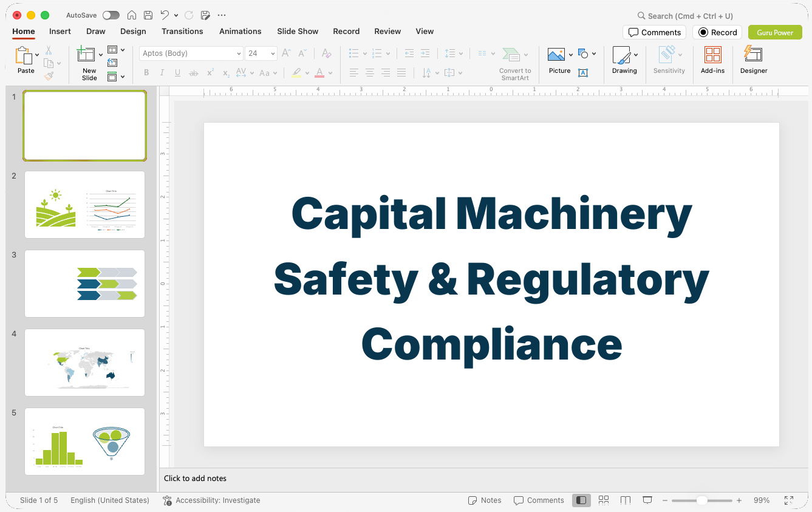This screenshot has height=512, width=812.
Task: Expand the New Slide dropdown arrow
Action: [101, 55]
